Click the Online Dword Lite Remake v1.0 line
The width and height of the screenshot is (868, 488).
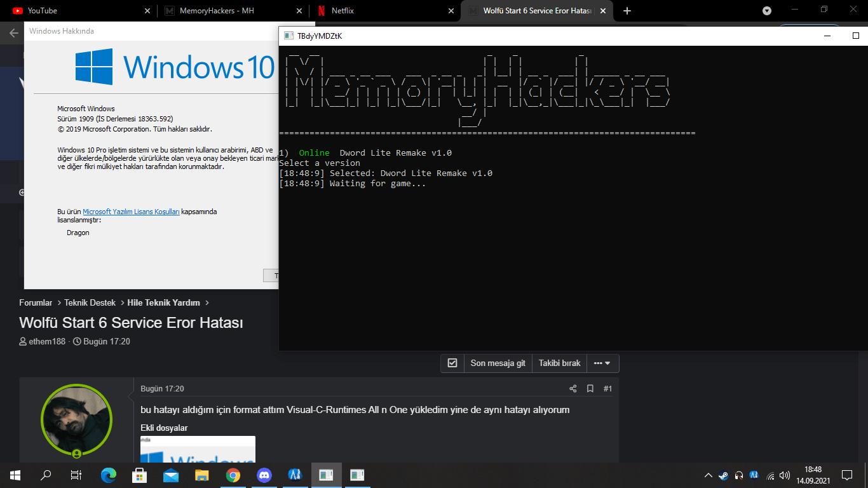(x=365, y=153)
